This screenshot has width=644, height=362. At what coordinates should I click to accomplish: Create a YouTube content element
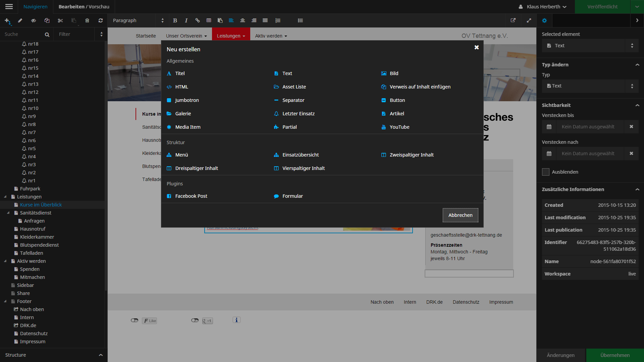point(399,127)
